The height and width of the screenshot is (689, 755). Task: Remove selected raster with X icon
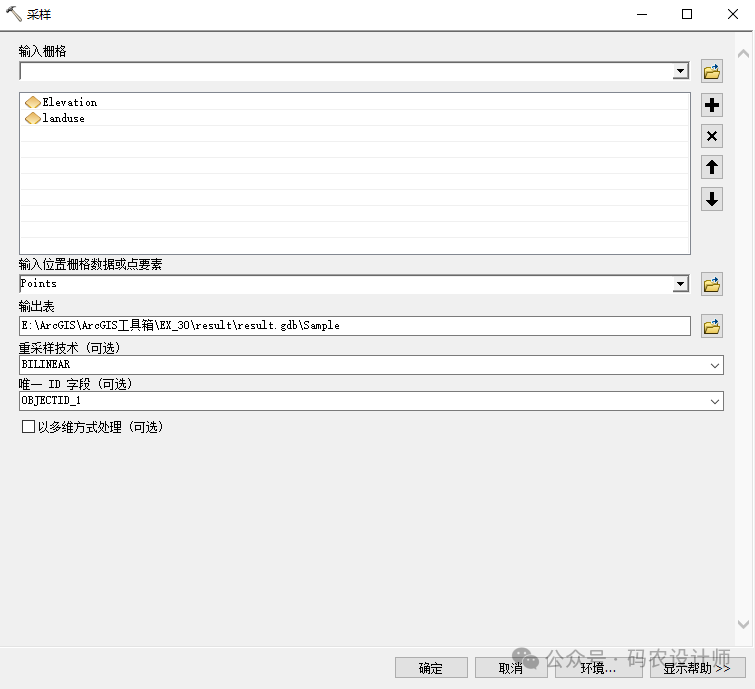click(x=712, y=136)
